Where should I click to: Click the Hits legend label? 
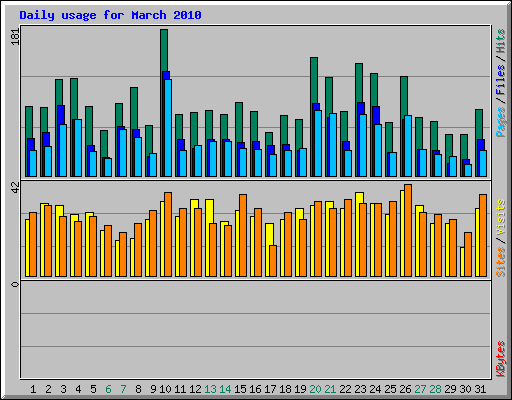[501, 41]
